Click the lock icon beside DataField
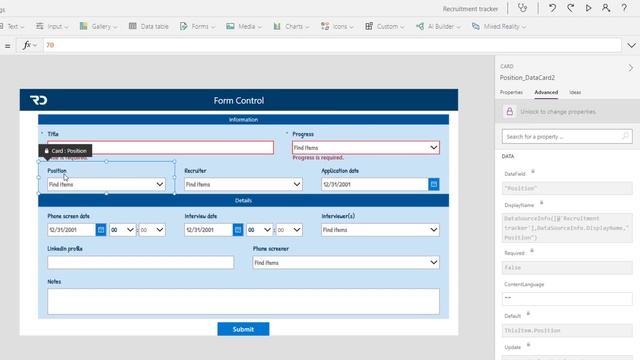Image resolution: width=640 pixels, height=360 pixels. coord(533,172)
